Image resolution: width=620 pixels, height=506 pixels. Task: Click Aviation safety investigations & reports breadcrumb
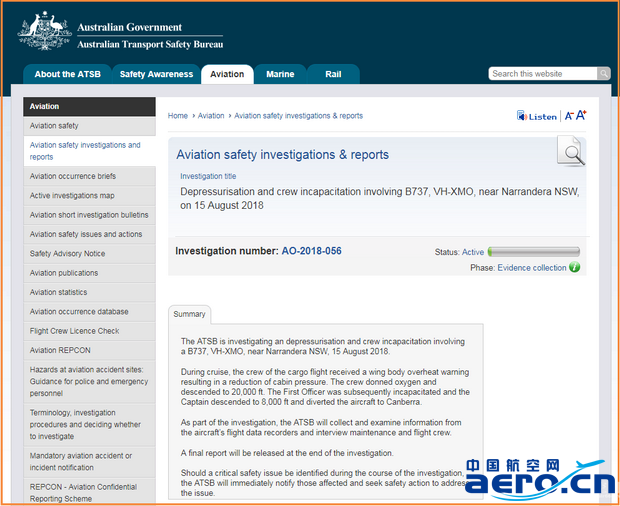(299, 116)
